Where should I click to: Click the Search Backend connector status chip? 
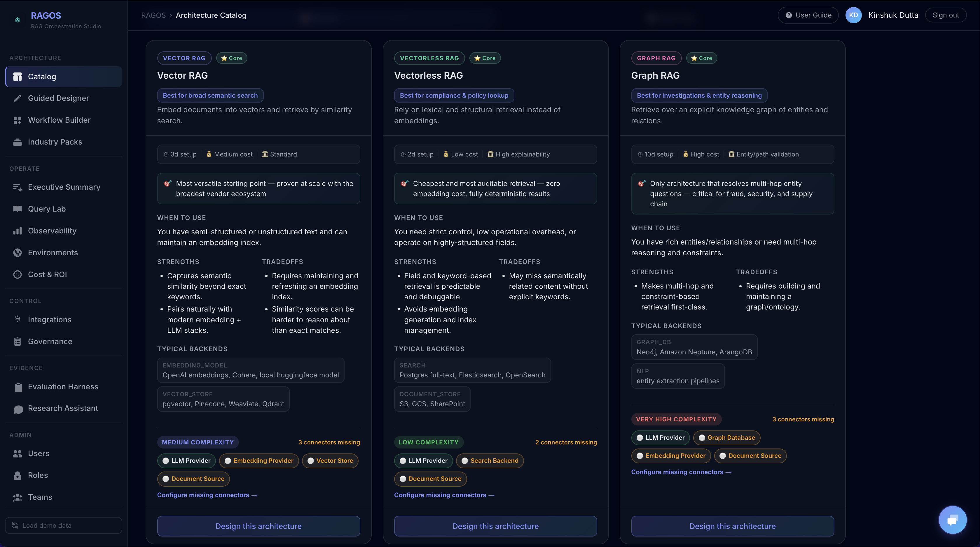[x=490, y=461]
